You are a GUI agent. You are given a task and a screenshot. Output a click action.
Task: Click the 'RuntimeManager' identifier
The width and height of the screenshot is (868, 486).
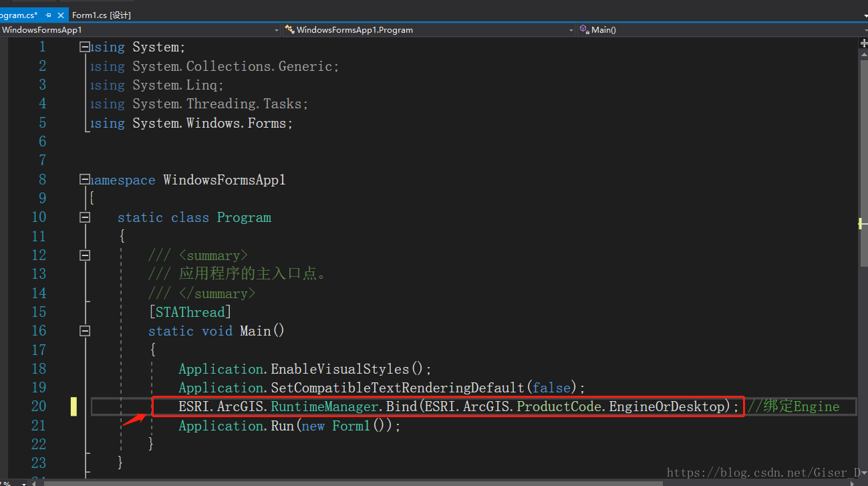click(325, 406)
